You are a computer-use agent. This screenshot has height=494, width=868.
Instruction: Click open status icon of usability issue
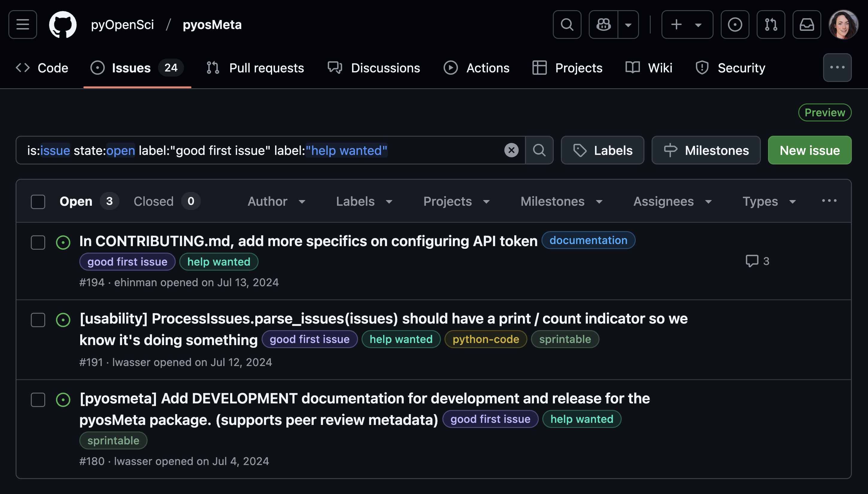pyautogui.click(x=63, y=320)
